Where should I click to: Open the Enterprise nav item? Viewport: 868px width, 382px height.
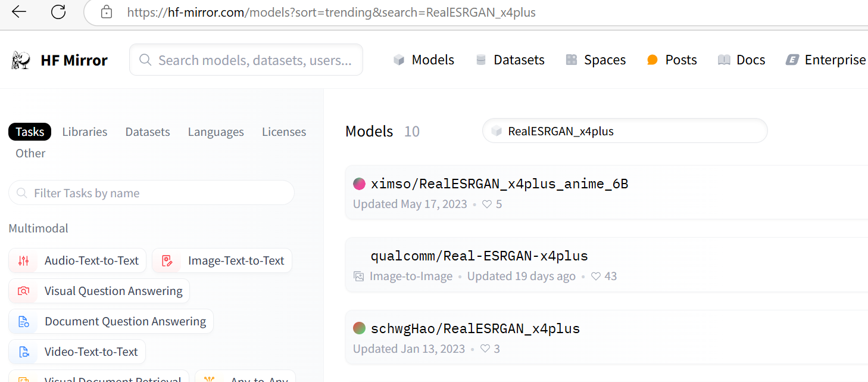pyautogui.click(x=826, y=60)
